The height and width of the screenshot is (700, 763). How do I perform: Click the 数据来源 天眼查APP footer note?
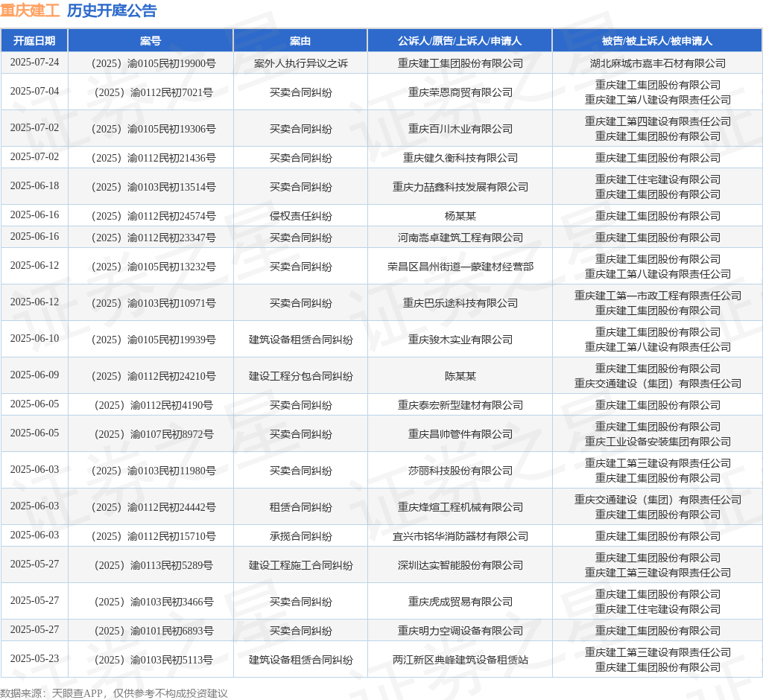(114, 693)
